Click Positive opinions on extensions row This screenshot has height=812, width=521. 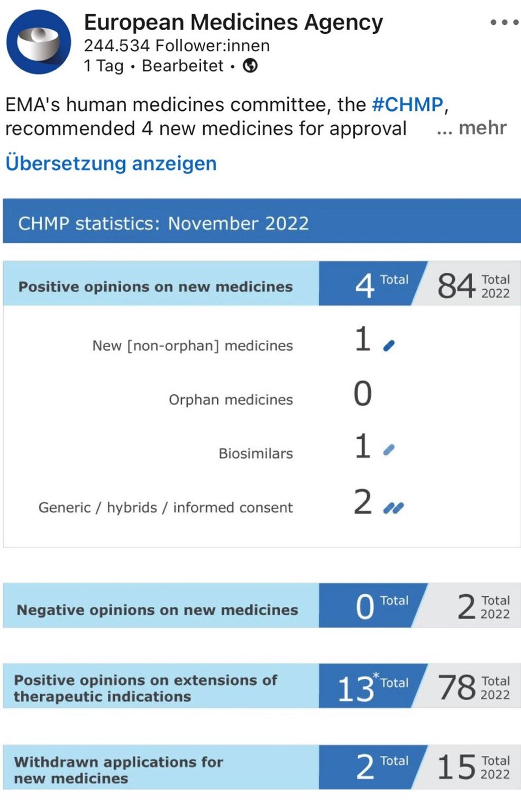click(145, 688)
